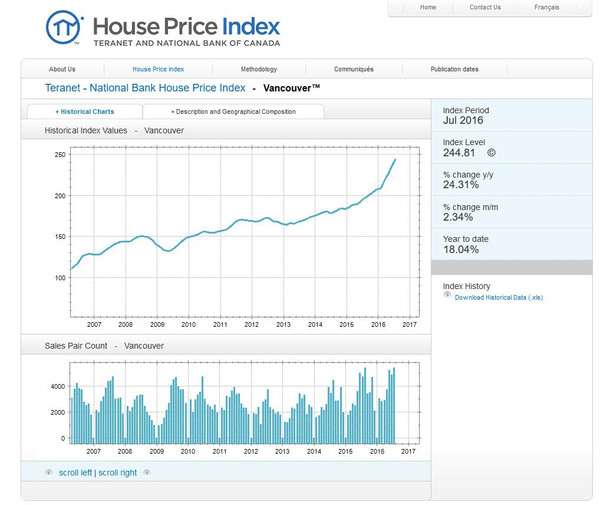
Task: Switch to Français language
Action: coord(546,7)
